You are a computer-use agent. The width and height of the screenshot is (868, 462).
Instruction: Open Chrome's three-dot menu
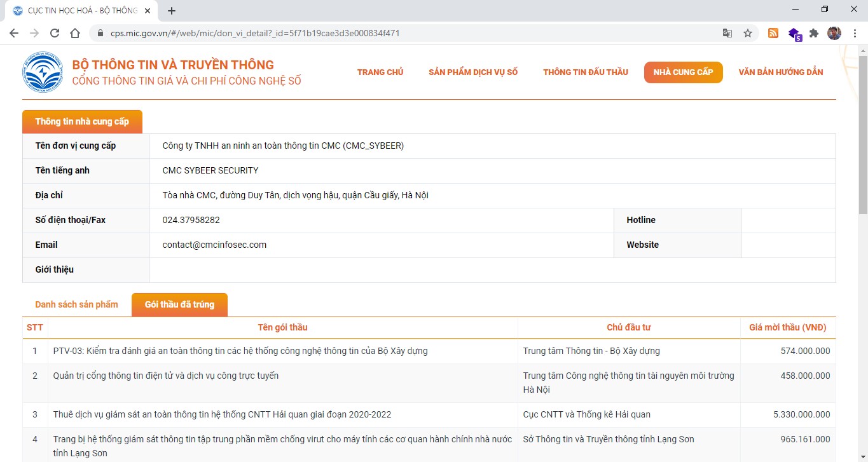pos(854,33)
